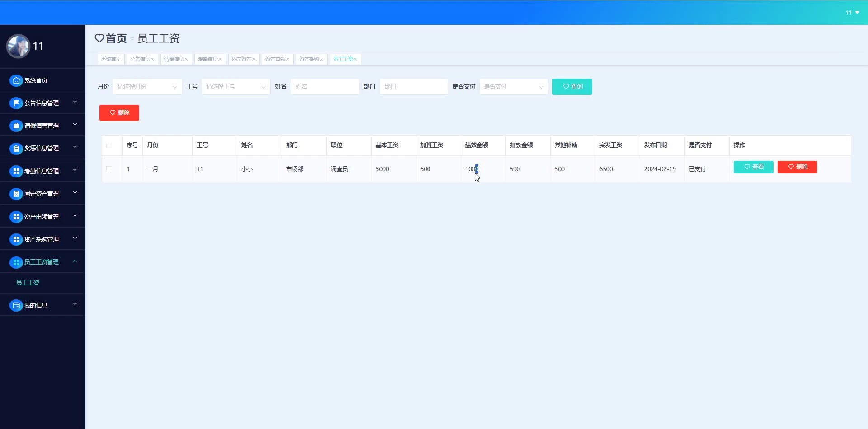The width and height of the screenshot is (868, 429).
Task: Click the heart icon beside 首页
Action: pos(99,38)
